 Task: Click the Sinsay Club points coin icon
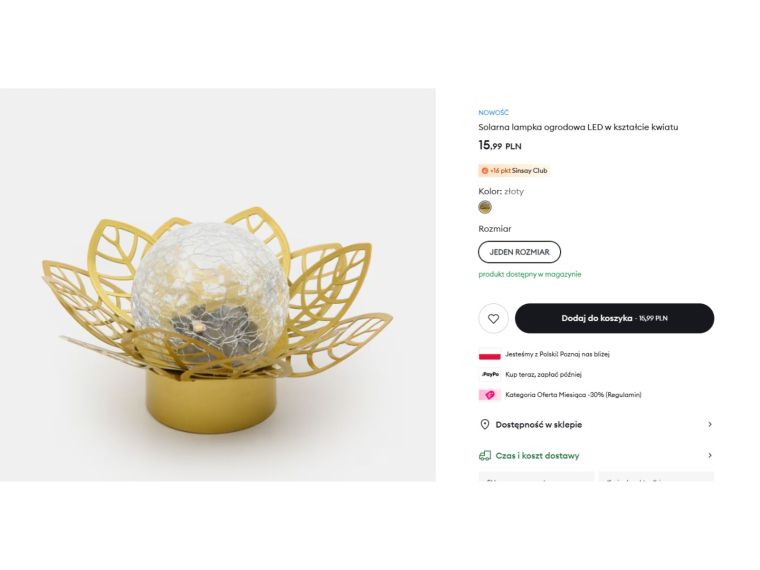[x=485, y=170]
